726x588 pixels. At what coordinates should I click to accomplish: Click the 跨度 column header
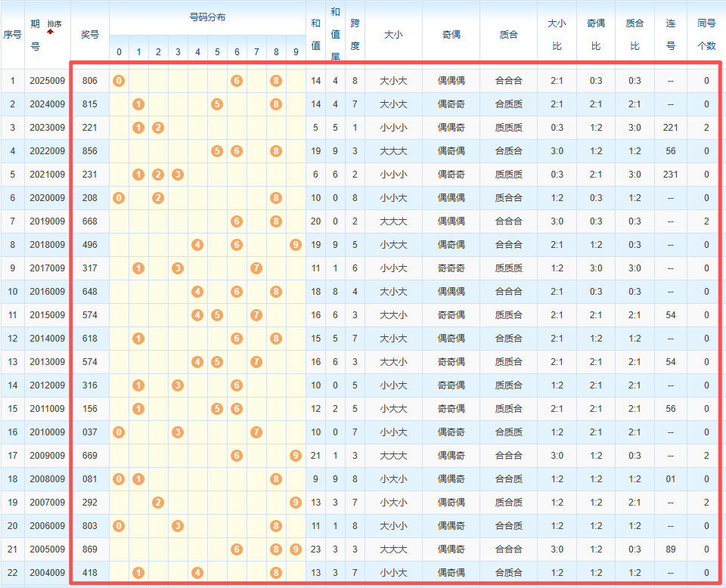(x=355, y=35)
